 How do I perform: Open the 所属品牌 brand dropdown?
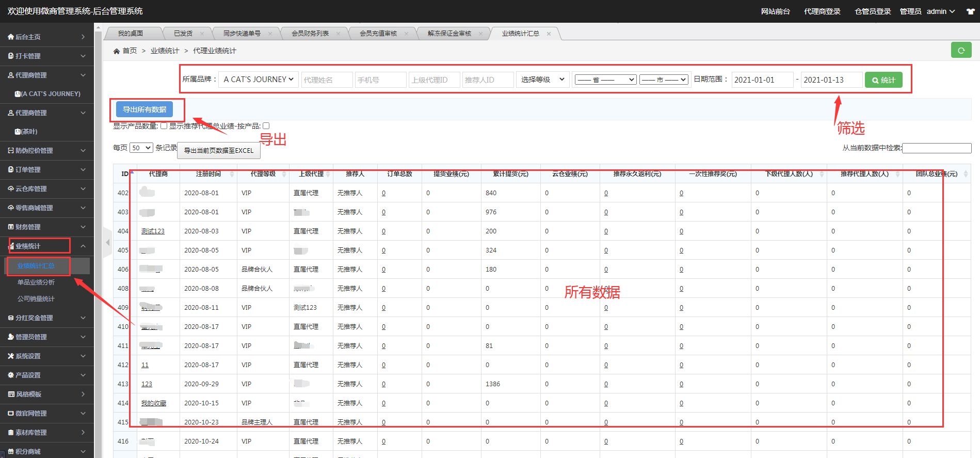259,80
